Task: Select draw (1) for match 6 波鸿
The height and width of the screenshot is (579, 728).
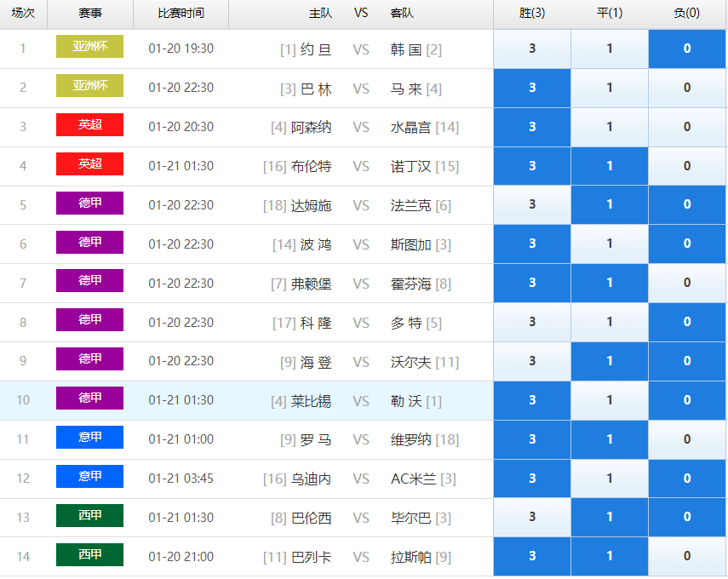Action: (610, 244)
